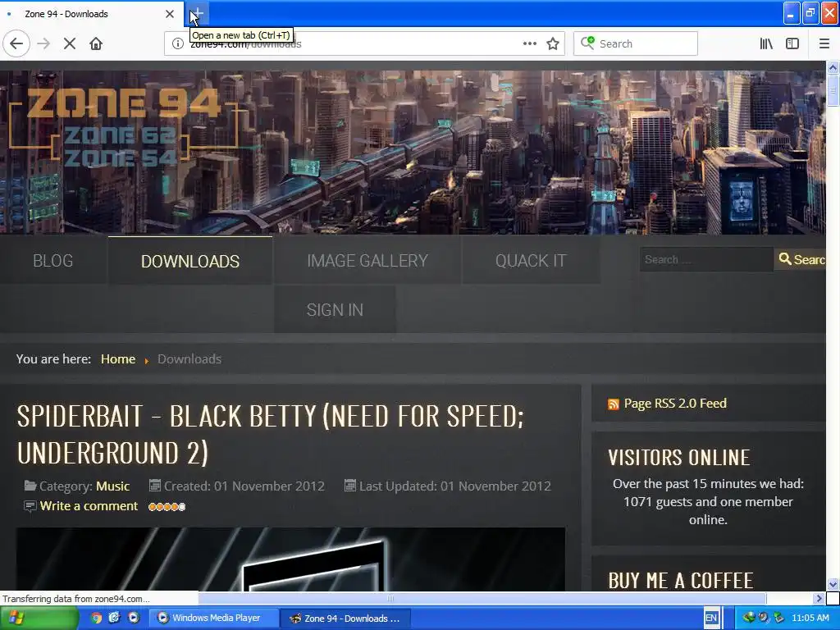Click the BUY ME A COFFEE heading
840x630 pixels.
(x=681, y=581)
